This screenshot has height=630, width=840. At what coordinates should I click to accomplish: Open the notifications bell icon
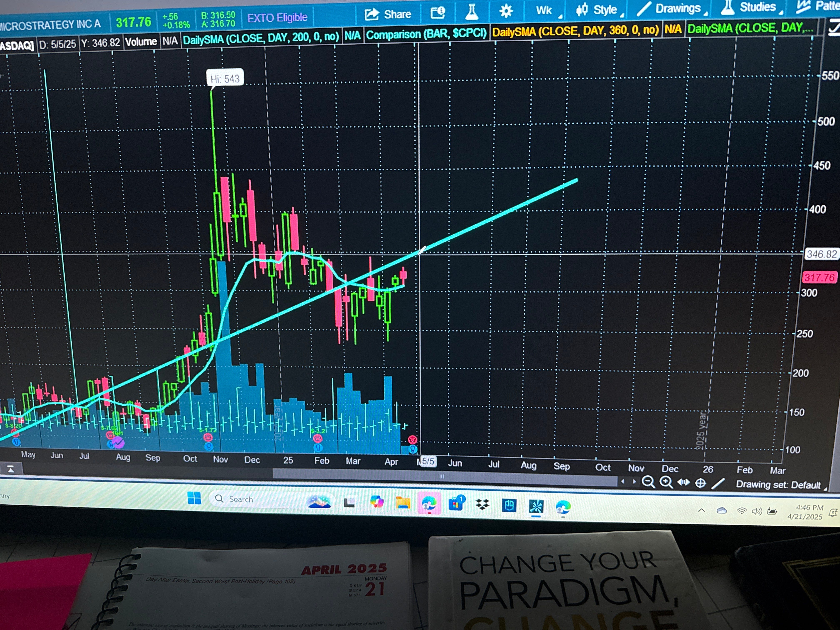(833, 513)
